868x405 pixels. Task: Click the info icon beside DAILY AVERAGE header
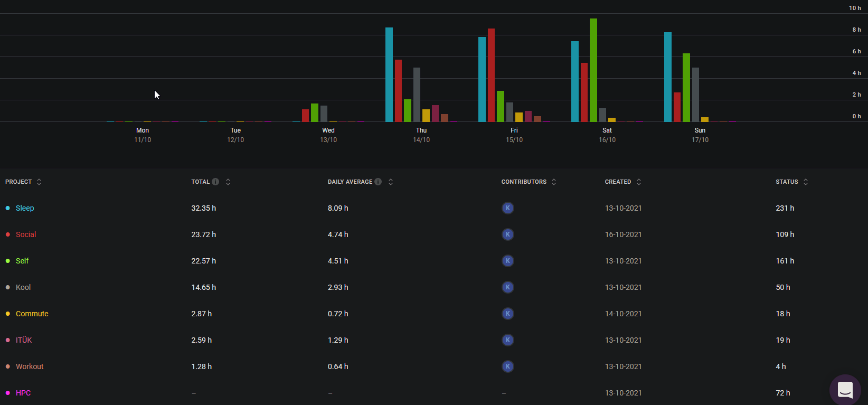point(378,182)
